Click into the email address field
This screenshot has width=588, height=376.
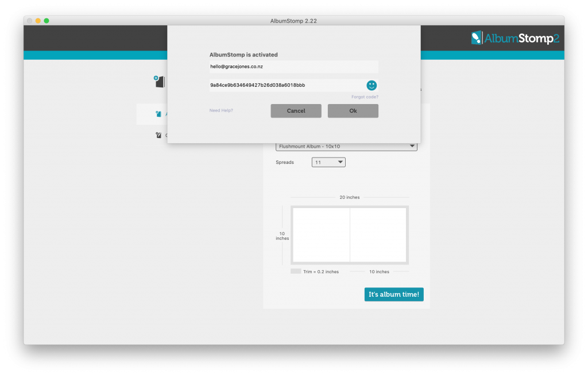[x=293, y=67]
